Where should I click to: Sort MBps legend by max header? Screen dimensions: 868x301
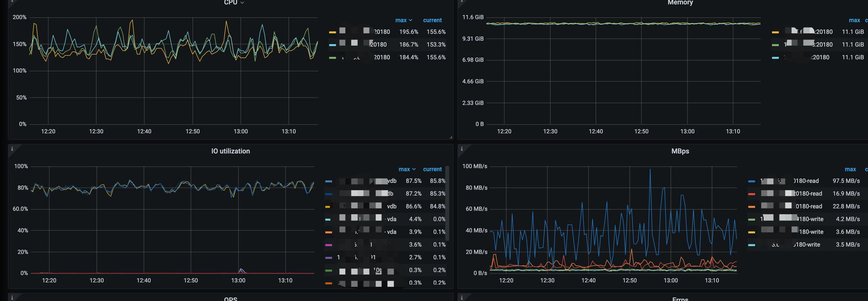click(850, 169)
